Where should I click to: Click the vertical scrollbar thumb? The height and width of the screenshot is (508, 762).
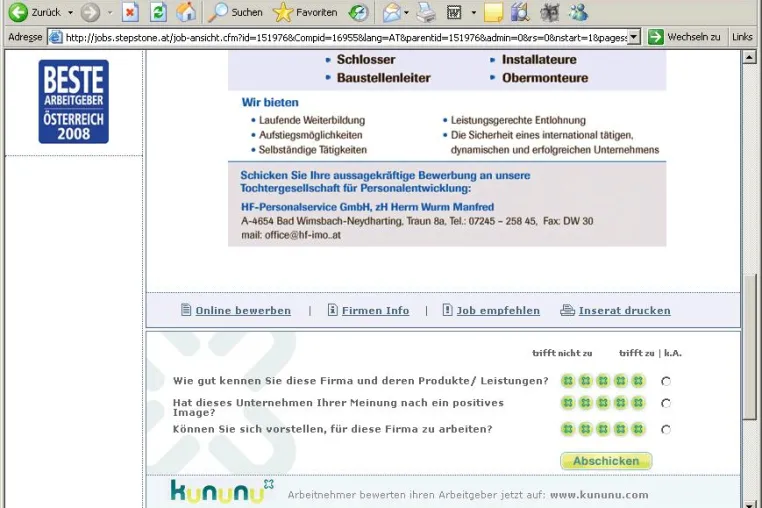749,347
